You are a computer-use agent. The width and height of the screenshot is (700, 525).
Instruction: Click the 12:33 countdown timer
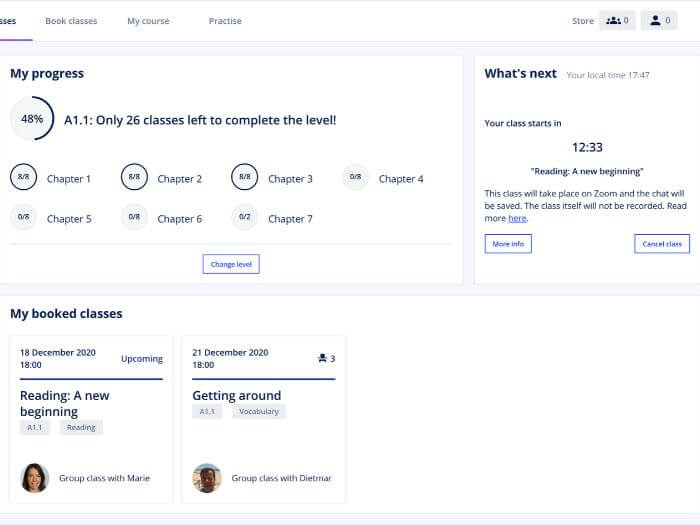coord(587,147)
